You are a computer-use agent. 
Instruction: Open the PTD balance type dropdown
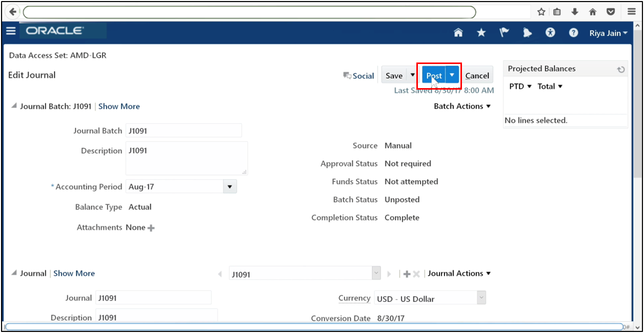click(x=519, y=86)
